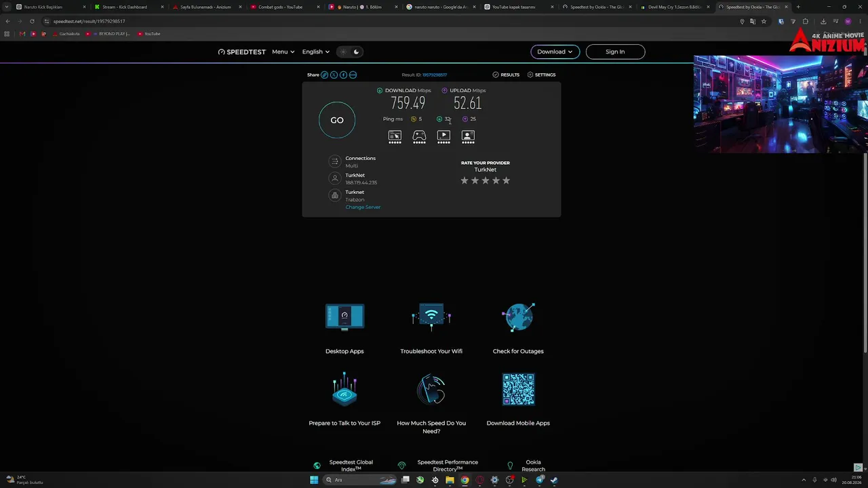Image resolution: width=868 pixels, height=488 pixels.
Task: Show hidden system tray icons
Action: pos(803,480)
